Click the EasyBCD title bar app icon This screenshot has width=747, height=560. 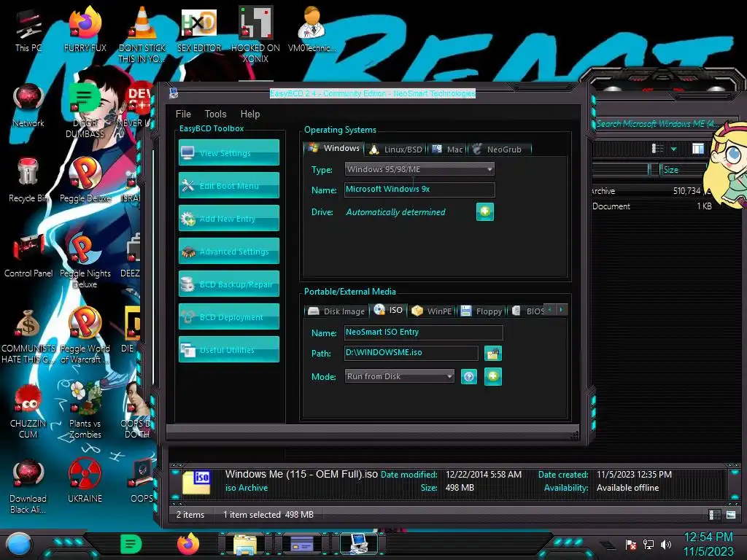point(174,93)
